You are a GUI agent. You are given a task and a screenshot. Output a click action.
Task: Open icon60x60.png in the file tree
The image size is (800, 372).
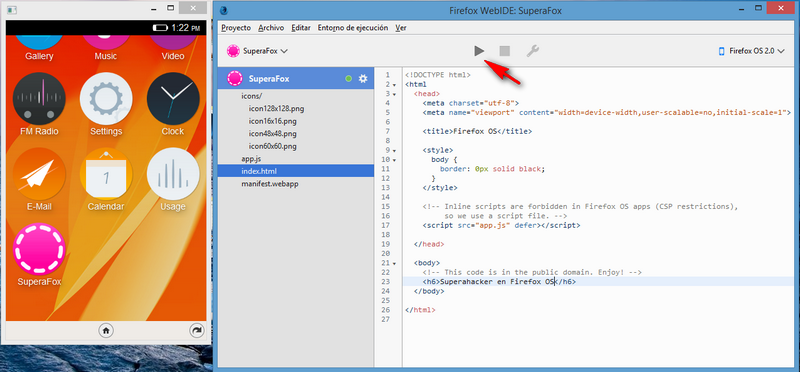coord(272,146)
